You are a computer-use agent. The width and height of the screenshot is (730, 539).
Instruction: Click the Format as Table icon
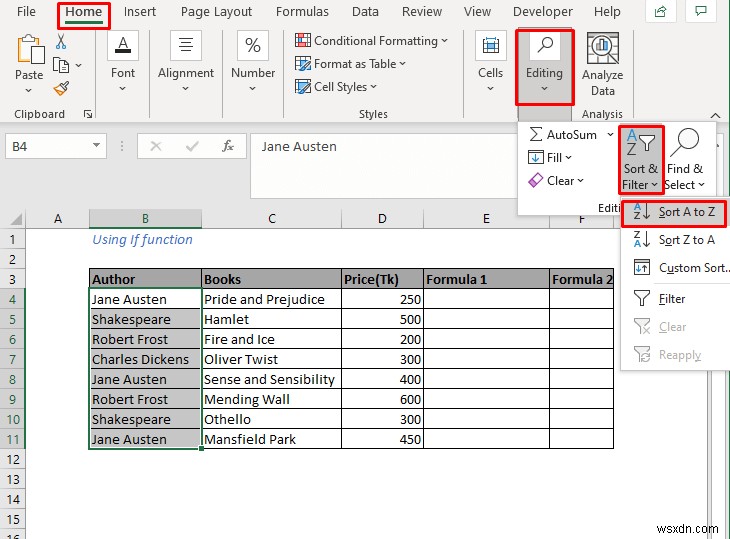pyautogui.click(x=303, y=63)
